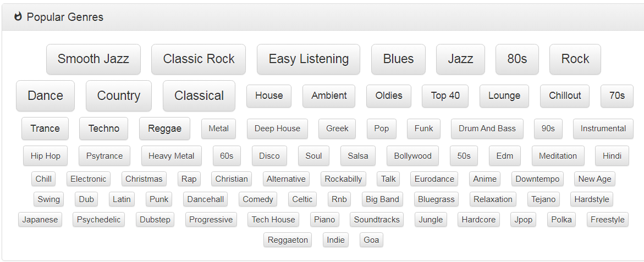The image size is (644, 262).
Task: Pick the Top 40 genre
Action: pyautogui.click(x=445, y=96)
